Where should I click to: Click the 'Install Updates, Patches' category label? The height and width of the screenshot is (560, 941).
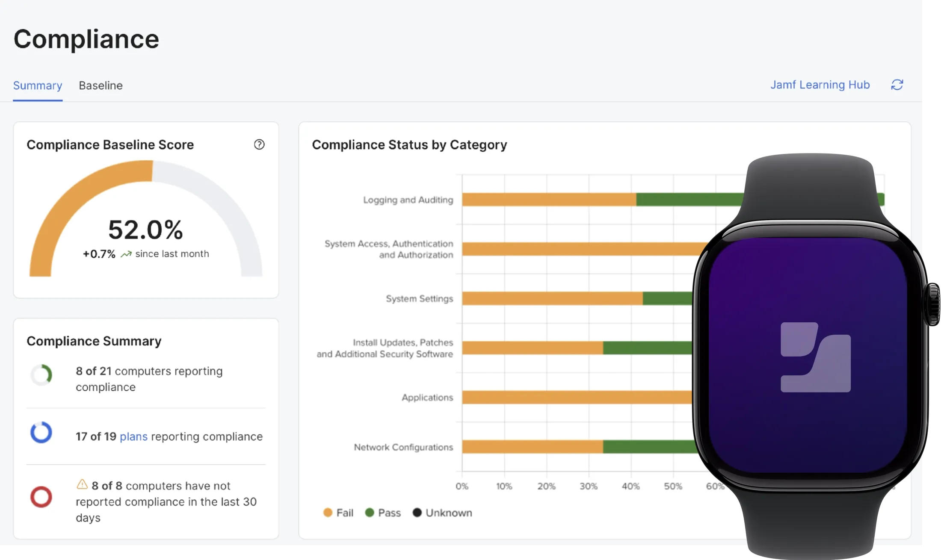[385, 348]
